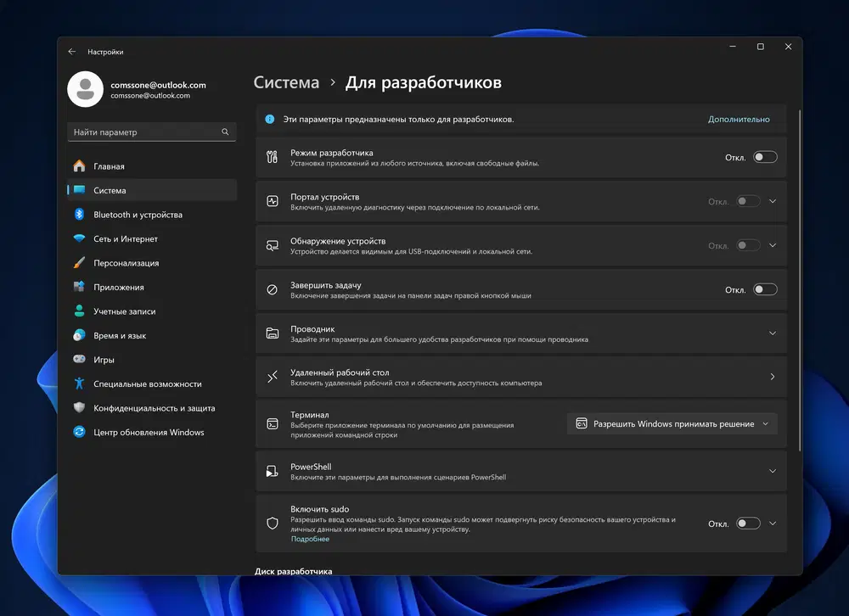Viewport: 849px width, 616px height.
Task: Click the Найти параметр search field
Action: pos(152,132)
